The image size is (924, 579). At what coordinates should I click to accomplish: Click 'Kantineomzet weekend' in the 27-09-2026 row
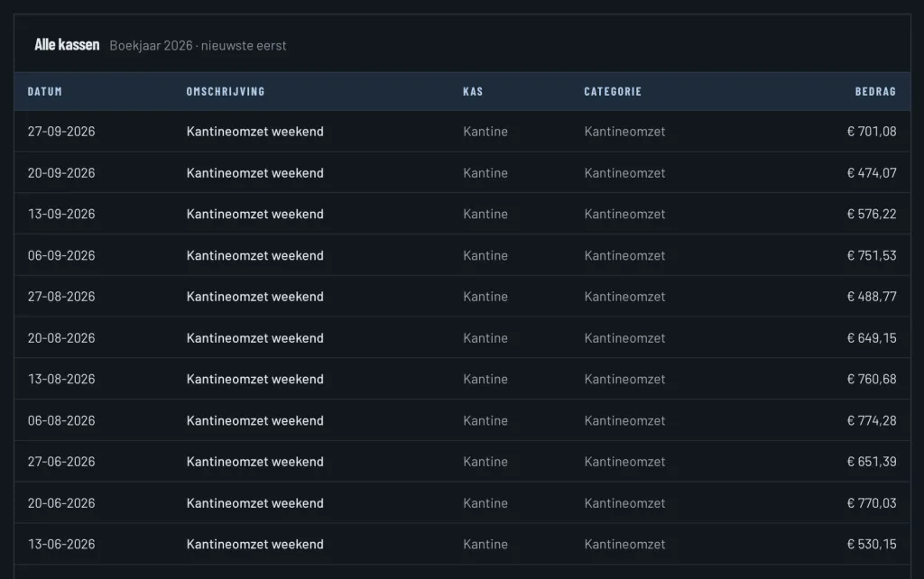[x=255, y=132]
